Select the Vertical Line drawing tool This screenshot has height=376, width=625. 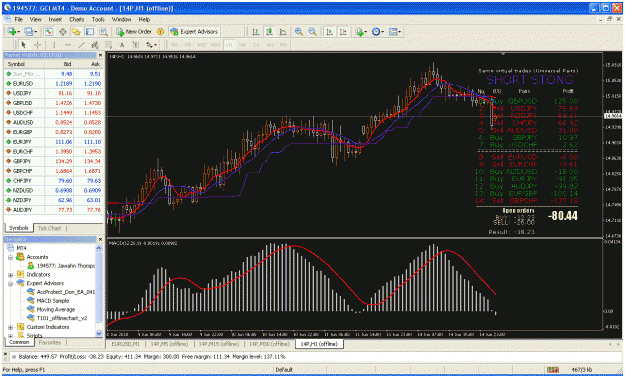tap(54, 45)
